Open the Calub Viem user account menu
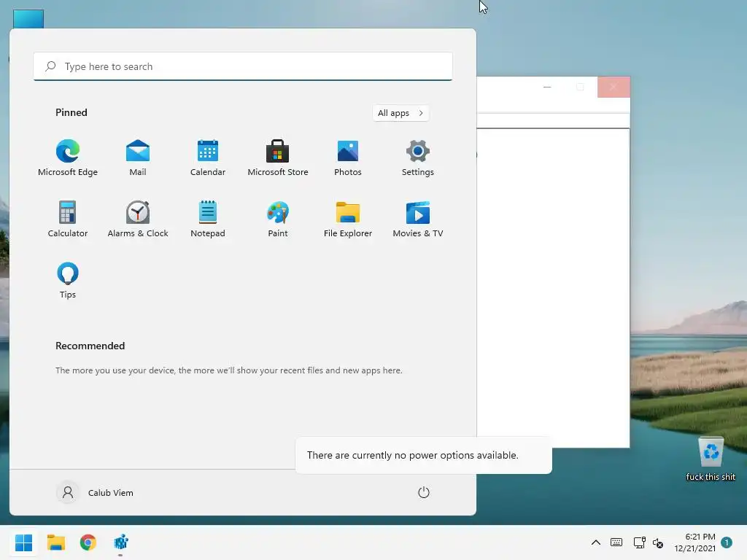Screen dimensions: 747x560 (96, 492)
